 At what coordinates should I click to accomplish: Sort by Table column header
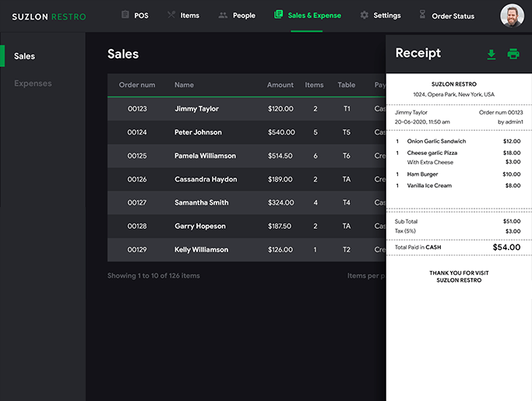tap(347, 85)
